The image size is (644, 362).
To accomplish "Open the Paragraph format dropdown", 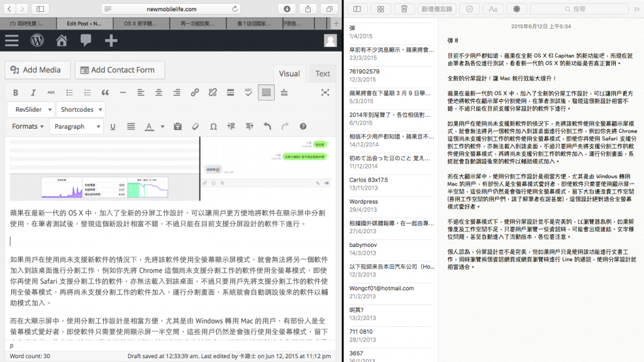I will point(75,126).
